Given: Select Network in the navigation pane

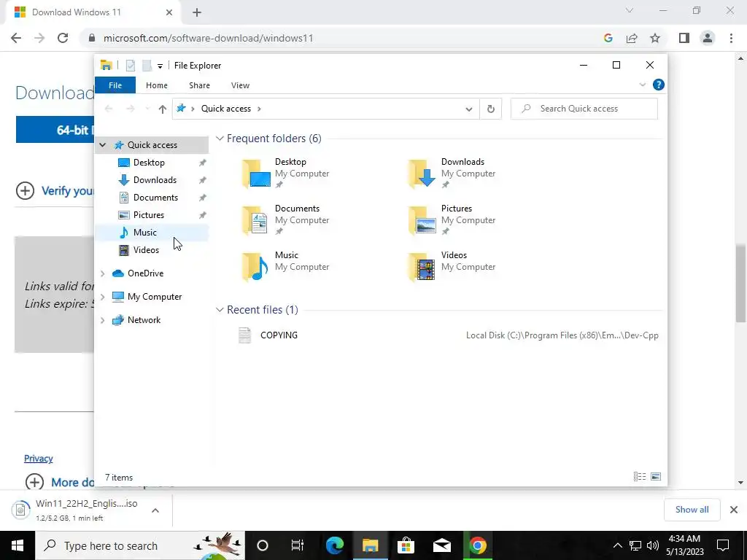Looking at the screenshot, I should 144,320.
